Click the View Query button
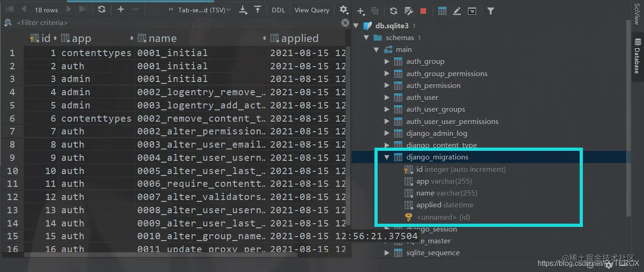Viewport: 644px width, 272px height. click(312, 10)
